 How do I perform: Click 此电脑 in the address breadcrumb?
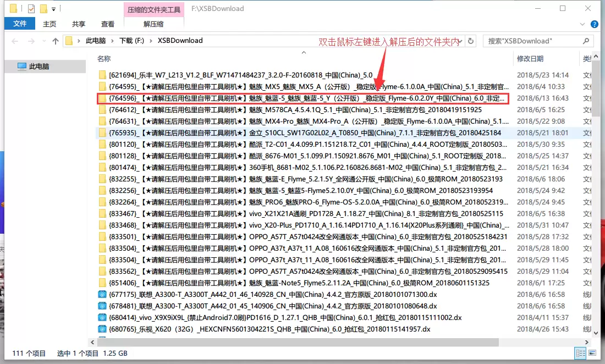click(x=96, y=41)
